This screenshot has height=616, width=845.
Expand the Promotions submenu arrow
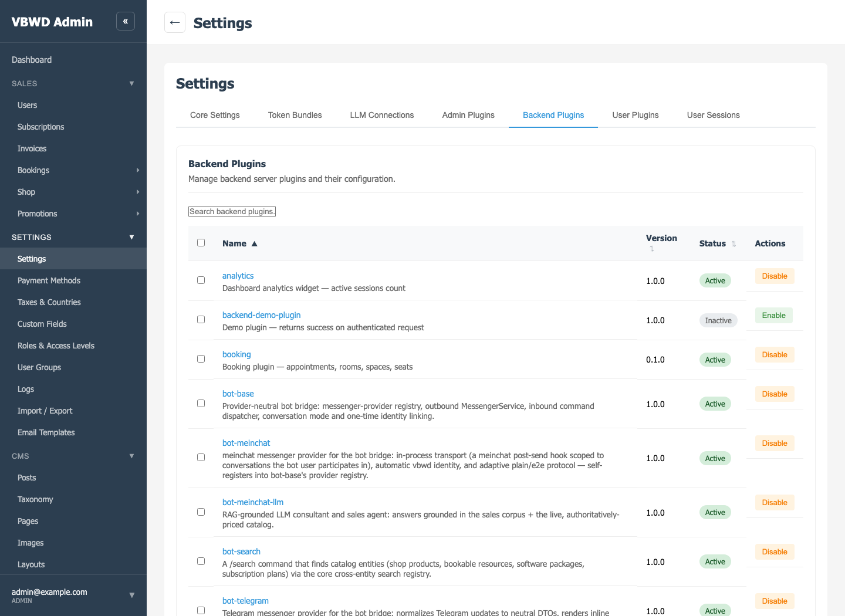pyautogui.click(x=138, y=214)
